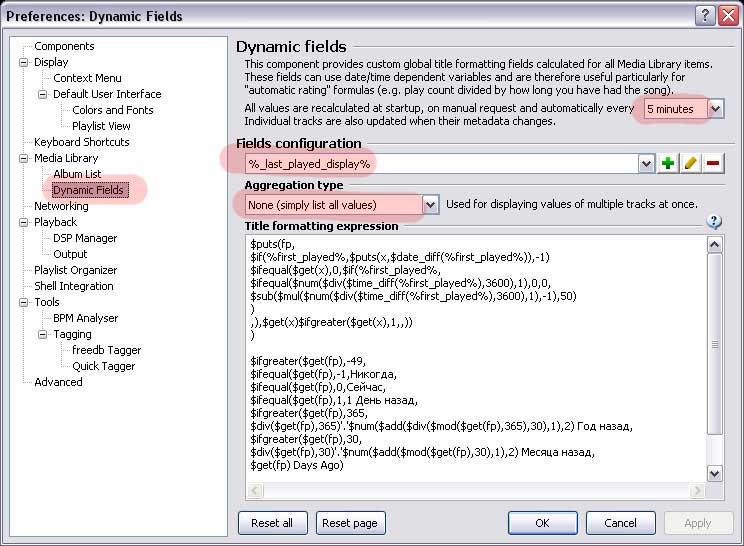Click the pencil edit field icon

pos(691,163)
